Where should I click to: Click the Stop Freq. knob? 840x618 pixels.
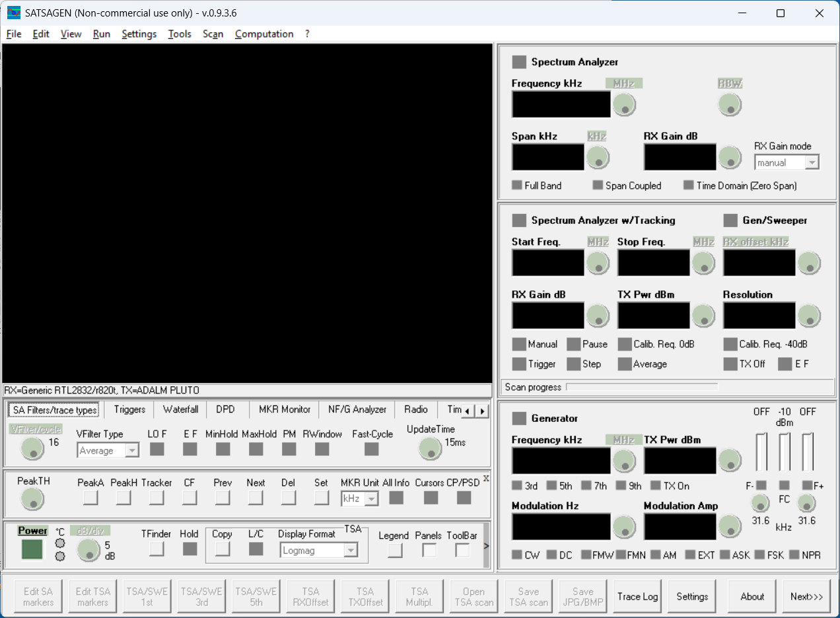pos(703,263)
